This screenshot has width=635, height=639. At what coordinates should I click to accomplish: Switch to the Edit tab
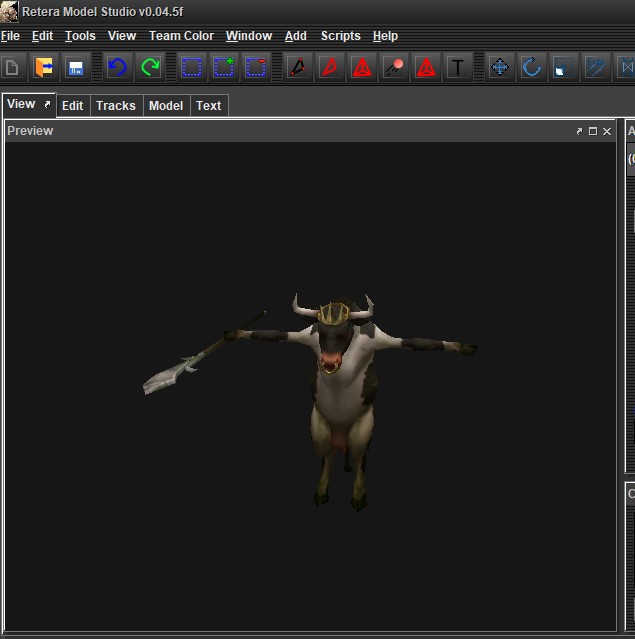click(x=73, y=106)
